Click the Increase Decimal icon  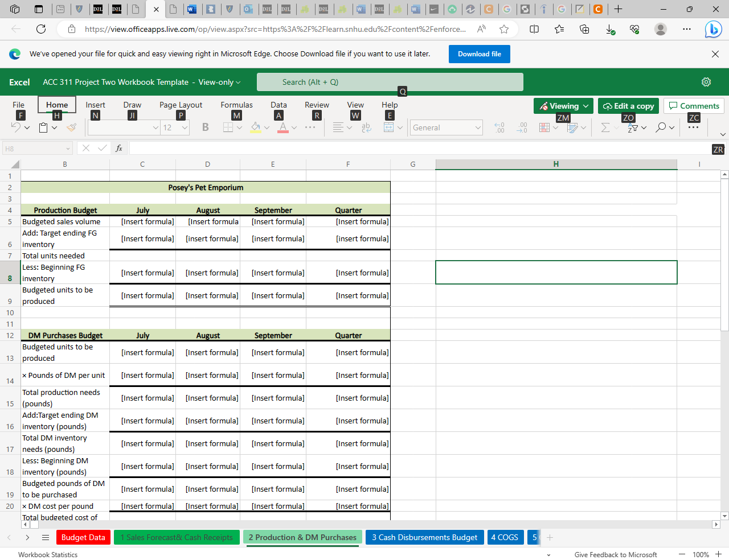coord(522,127)
